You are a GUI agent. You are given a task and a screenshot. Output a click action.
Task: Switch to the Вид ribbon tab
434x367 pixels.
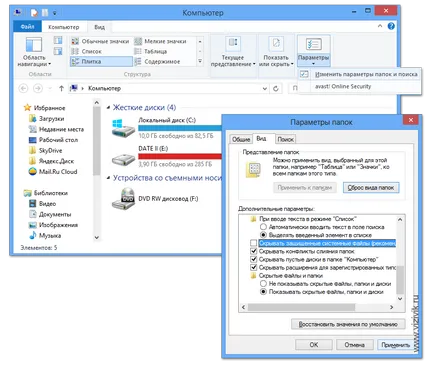click(x=99, y=27)
